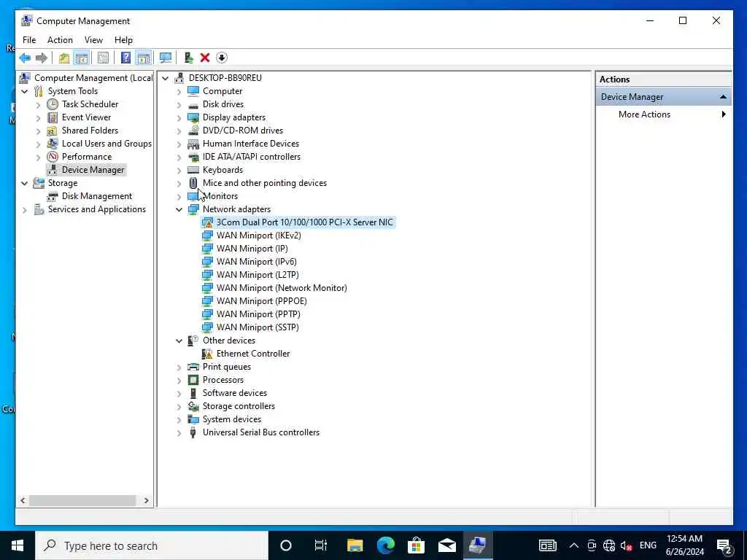Click the Disk drives category icon
This screenshot has width=747, height=560.
pyautogui.click(x=193, y=104)
